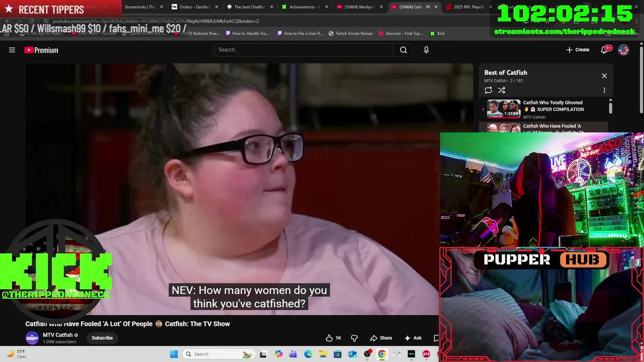Open Microsoft Edge taskbar icon

click(x=308, y=354)
